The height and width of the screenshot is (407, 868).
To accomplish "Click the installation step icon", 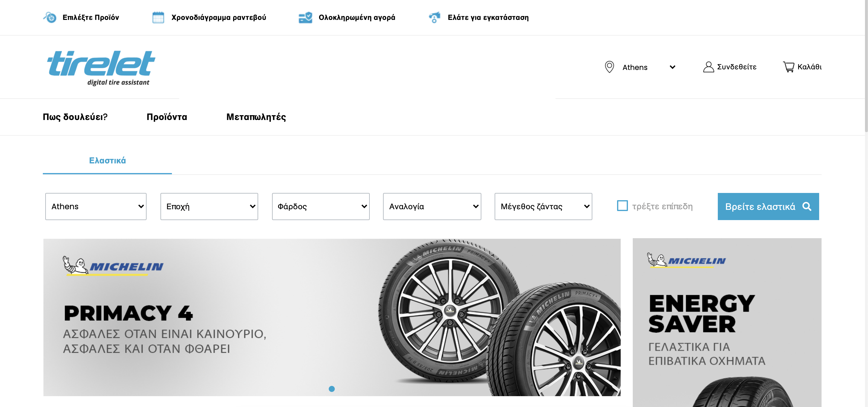I will [x=434, y=17].
